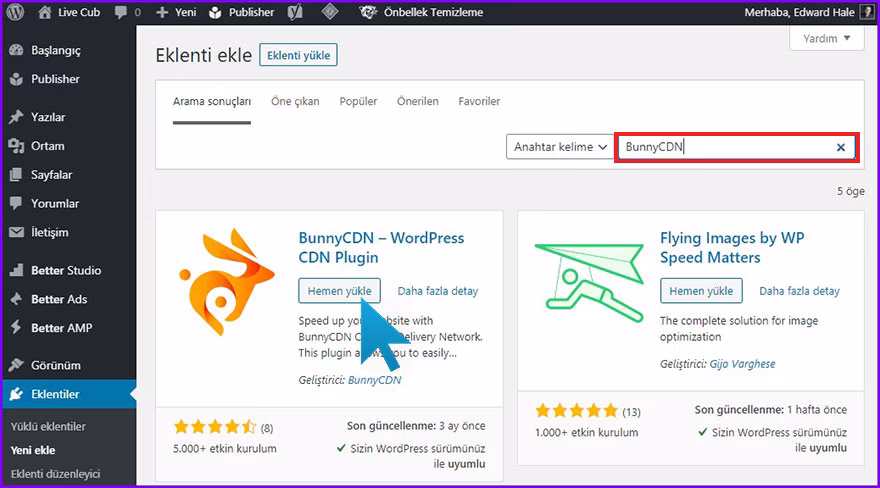Click the Better Studio sidebar icon
This screenshot has height=488, width=880.
[x=16, y=270]
